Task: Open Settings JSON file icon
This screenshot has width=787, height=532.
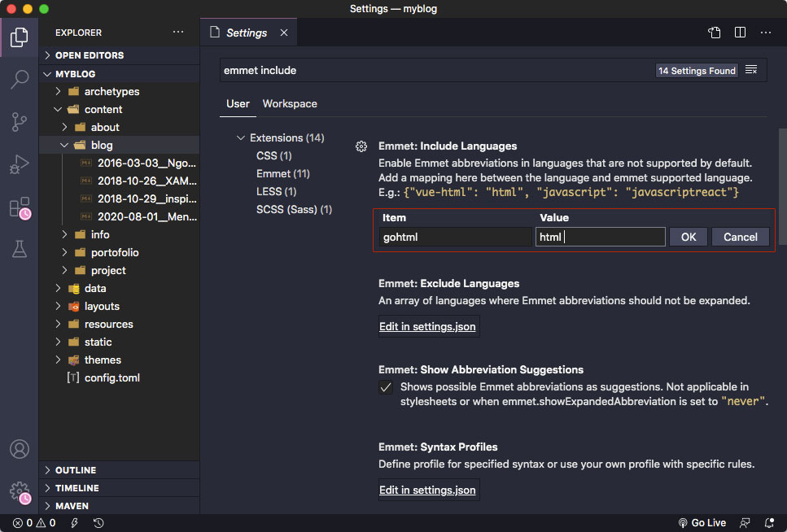Action: (715, 33)
